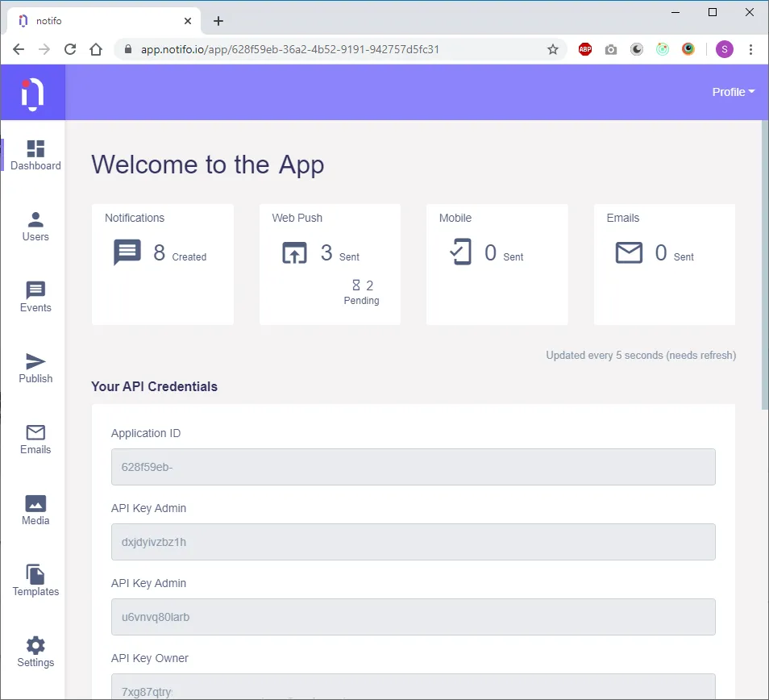Click the Emails sent envelope icon
Screen dimensions: 769x700
pyautogui.click(x=629, y=252)
